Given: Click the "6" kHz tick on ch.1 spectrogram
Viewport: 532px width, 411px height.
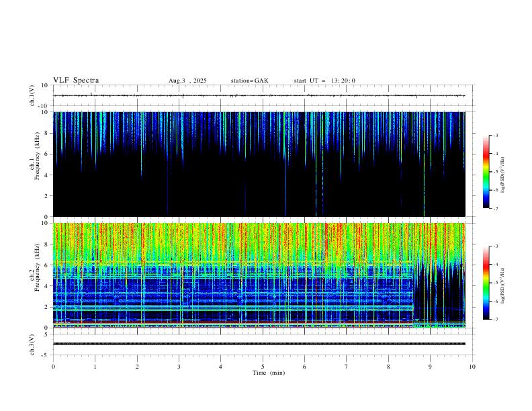Looking at the screenshot, I should tap(46, 154).
